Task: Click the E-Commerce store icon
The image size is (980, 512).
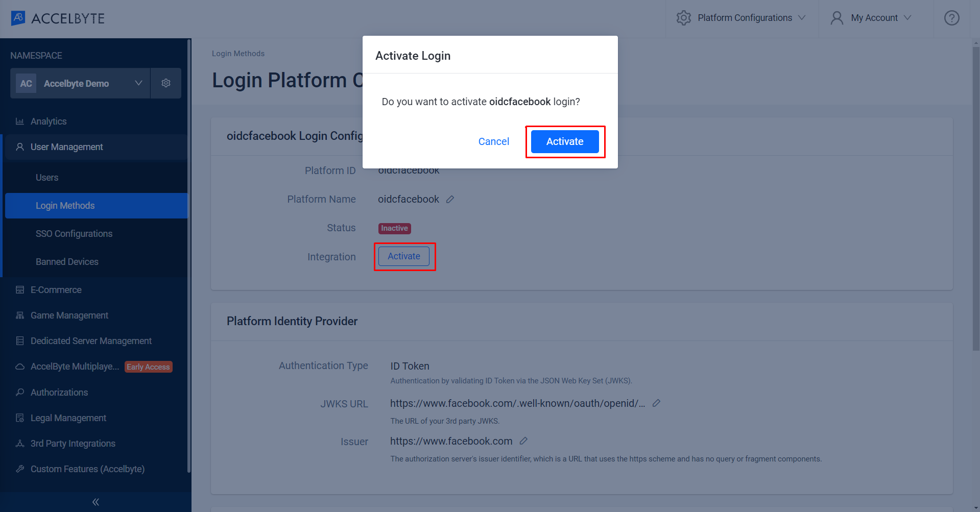Action: [20, 290]
